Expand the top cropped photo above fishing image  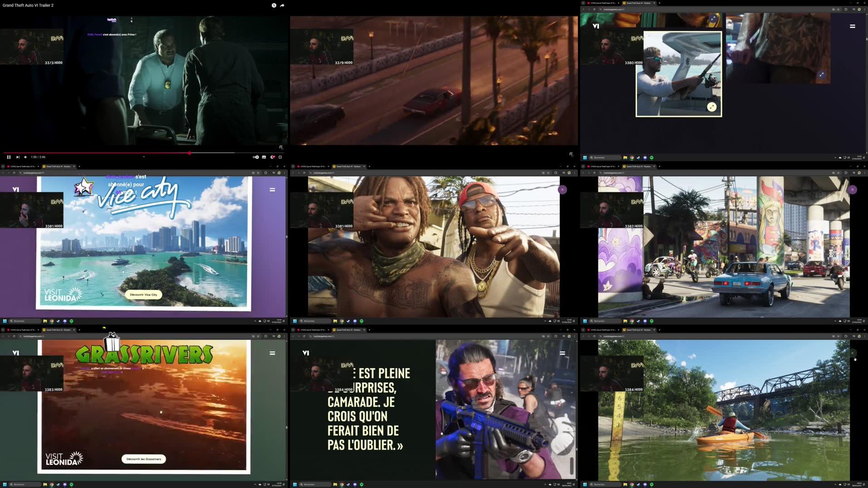713,19
